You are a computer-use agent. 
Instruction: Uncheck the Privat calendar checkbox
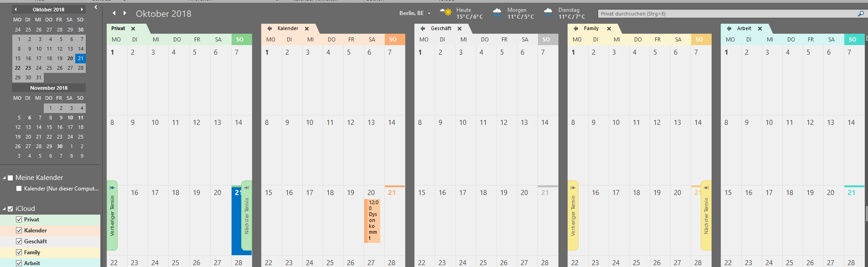pyautogui.click(x=19, y=220)
